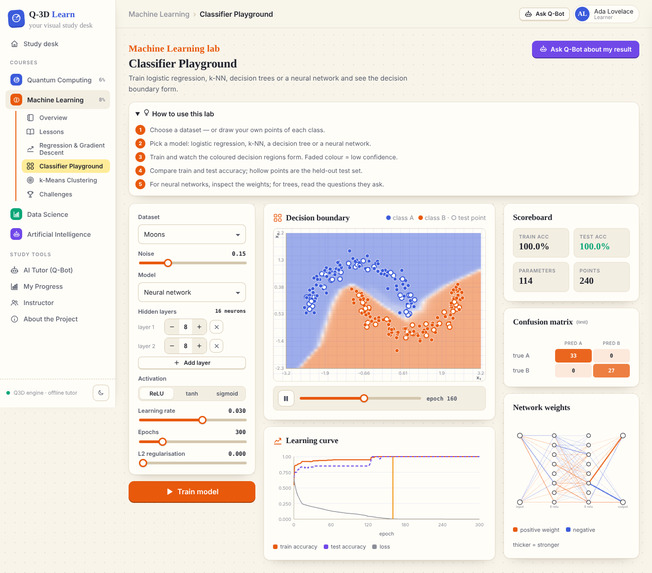
Task: Adjust the Learning rate slider
Action: pos(192,420)
